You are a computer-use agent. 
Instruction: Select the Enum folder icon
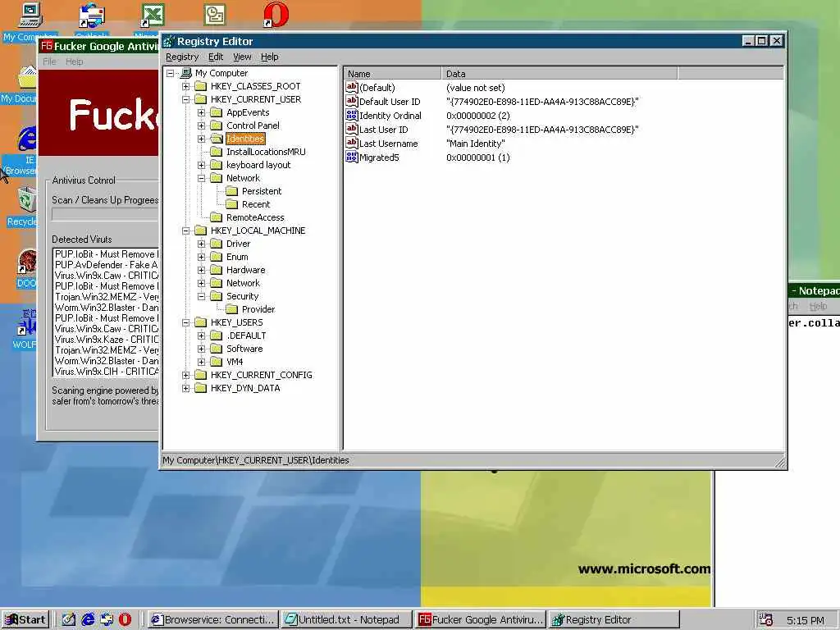click(217, 257)
